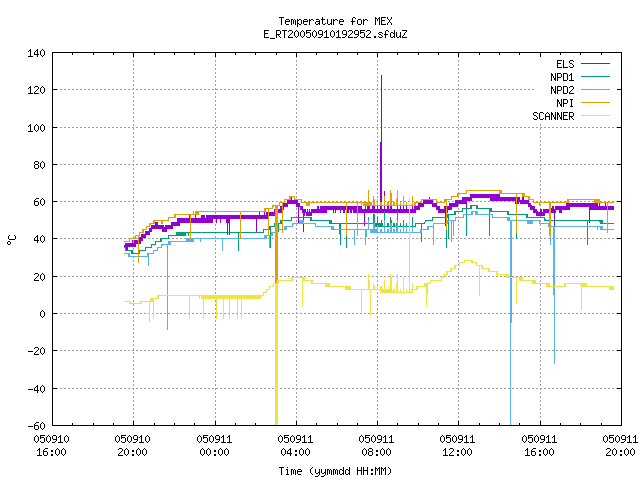This screenshot has height=480, width=640.
Task: Click the SCANNER curve hump peak after 12:00
Action: click(468, 260)
